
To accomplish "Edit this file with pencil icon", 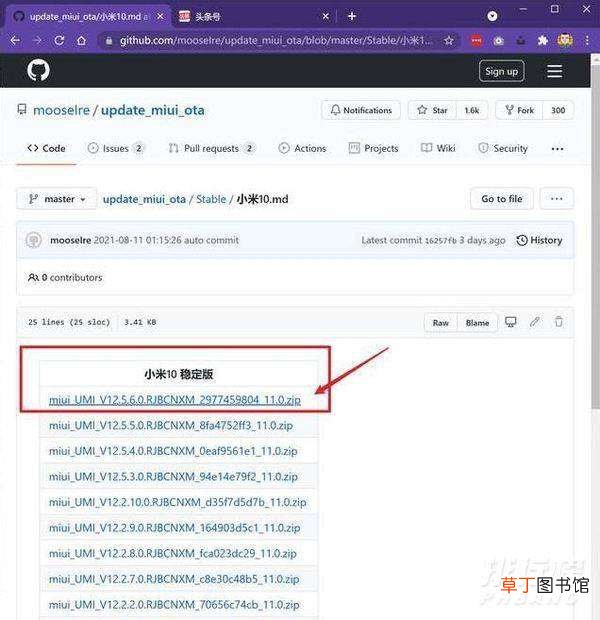I will point(535,322).
